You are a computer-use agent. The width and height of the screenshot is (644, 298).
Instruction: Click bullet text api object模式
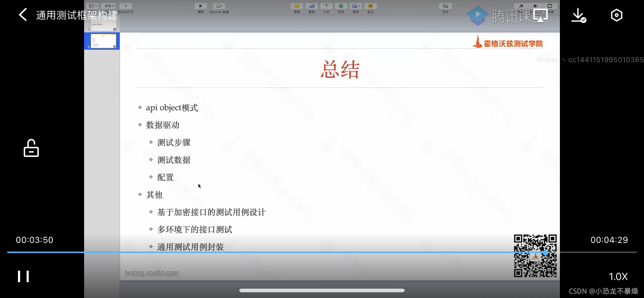coord(172,108)
